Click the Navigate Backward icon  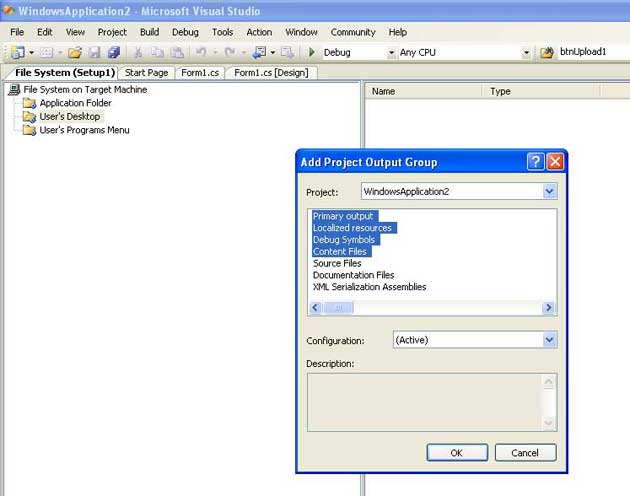coord(259,52)
